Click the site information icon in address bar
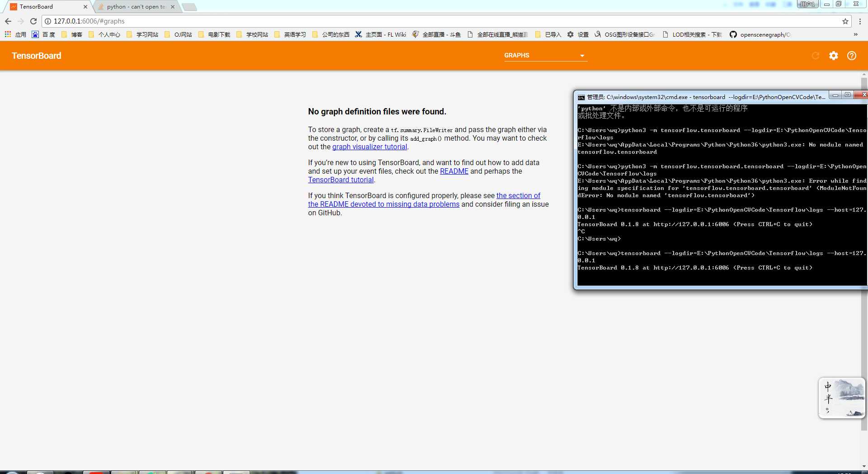The width and height of the screenshot is (868, 474). coord(48,21)
